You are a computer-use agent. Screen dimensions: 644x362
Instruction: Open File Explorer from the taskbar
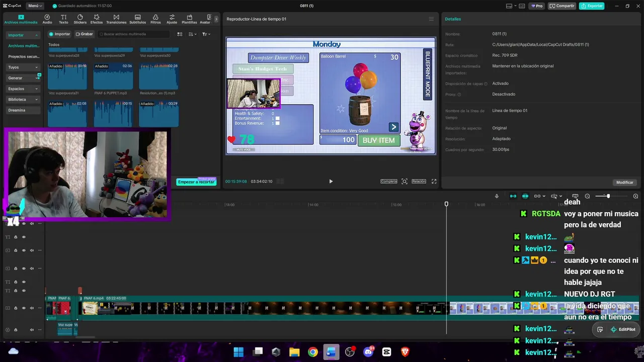(294, 352)
